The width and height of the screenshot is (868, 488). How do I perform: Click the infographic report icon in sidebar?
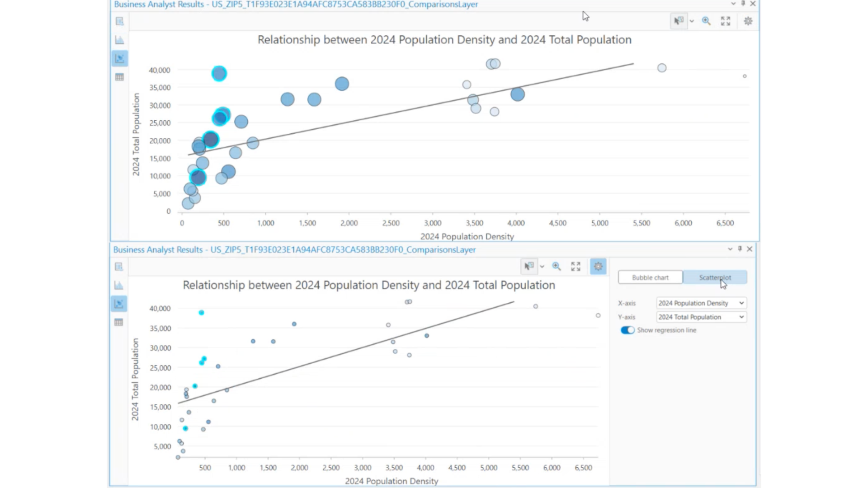point(119,21)
